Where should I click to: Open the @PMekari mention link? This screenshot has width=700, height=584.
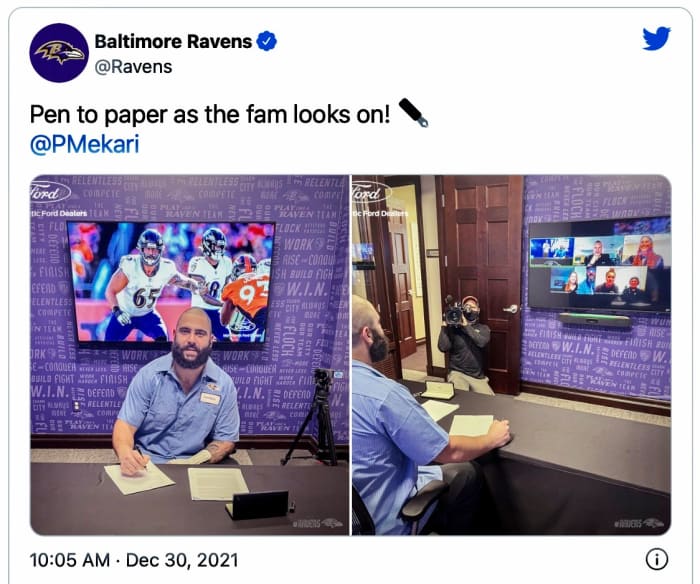click(84, 144)
